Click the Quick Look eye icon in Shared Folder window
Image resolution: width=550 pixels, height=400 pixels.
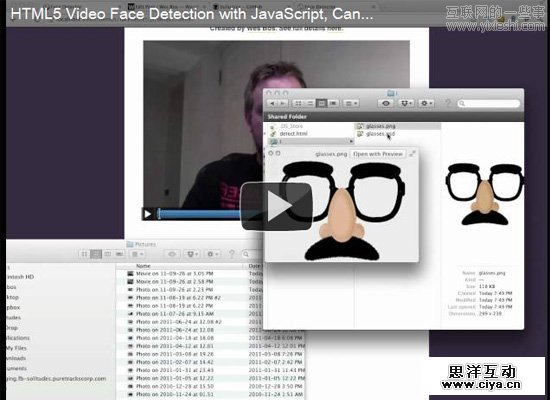[x=386, y=103]
